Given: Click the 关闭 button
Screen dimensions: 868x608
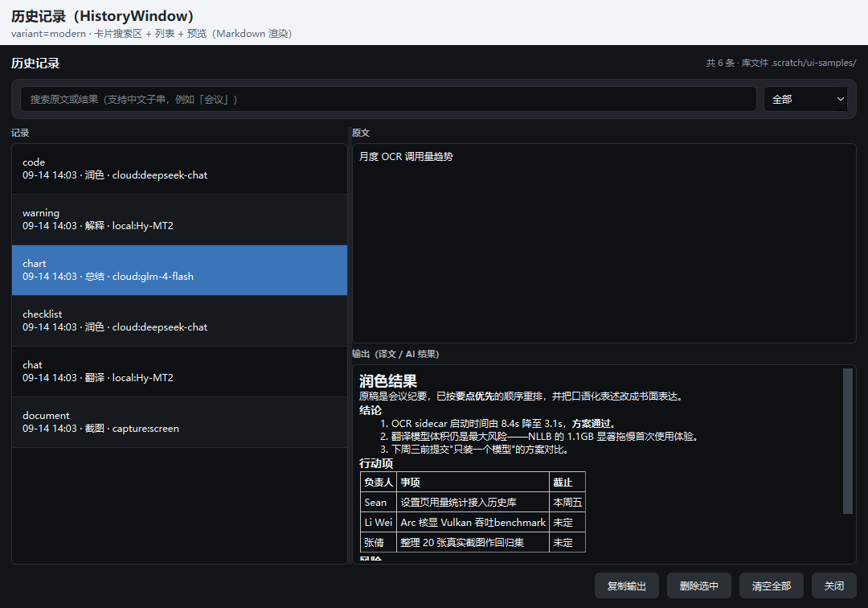Looking at the screenshot, I should pyautogui.click(x=833, y=585).
